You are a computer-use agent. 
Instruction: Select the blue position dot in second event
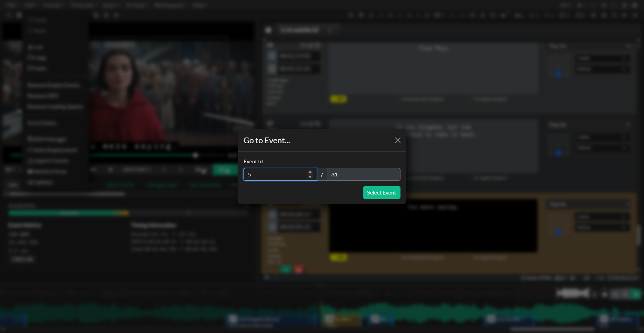click(x=558, y=153)
